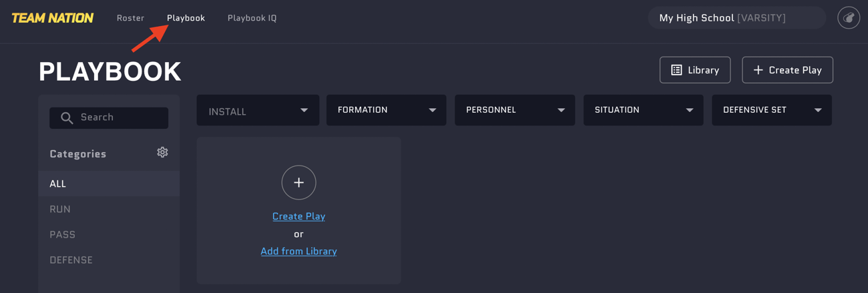868x293 pixels.
Task: Click the Team Nation logo
Action: pos(53,18)
